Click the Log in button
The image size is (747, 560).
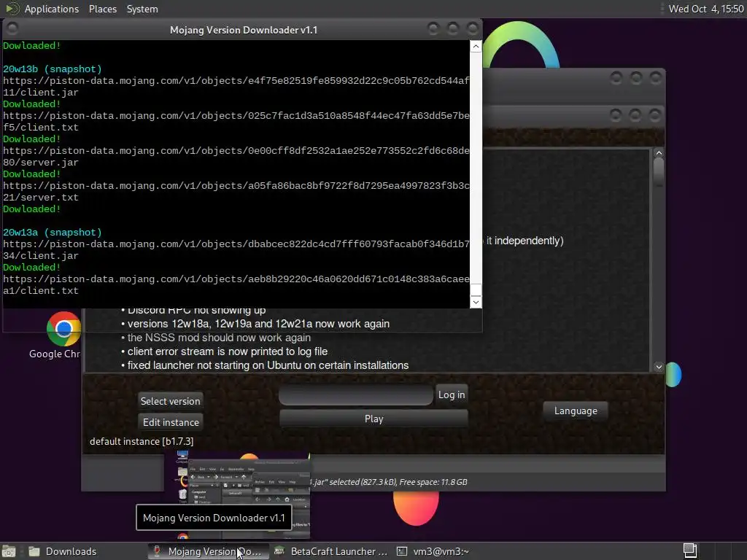point(451,394)
